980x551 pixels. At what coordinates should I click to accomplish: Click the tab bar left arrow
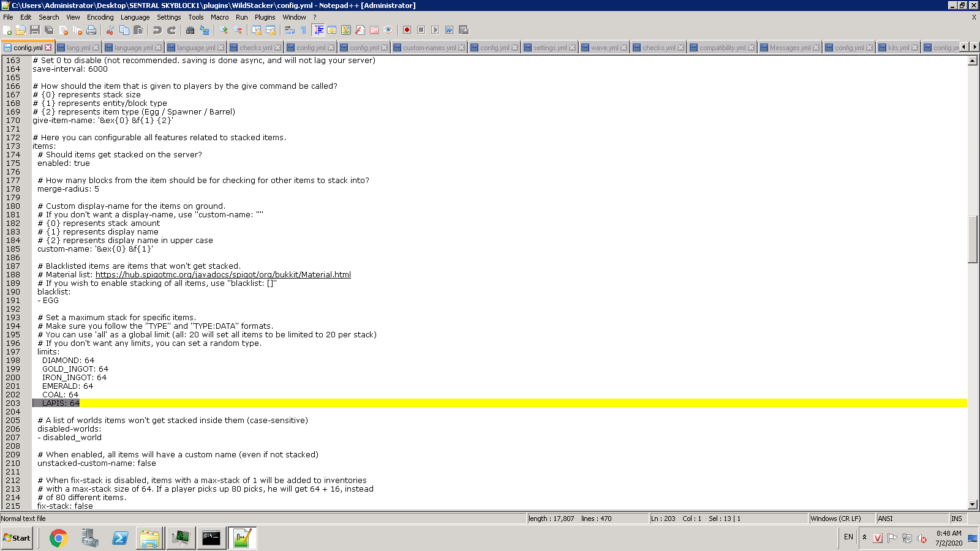pyautogui.click(x=965, y=47)
